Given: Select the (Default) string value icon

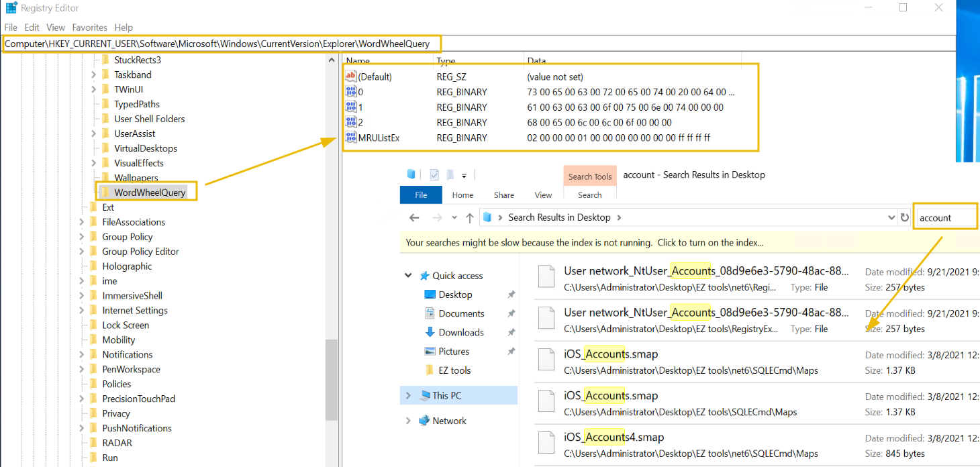Looking at the screenshot, I should pos(351,76).
